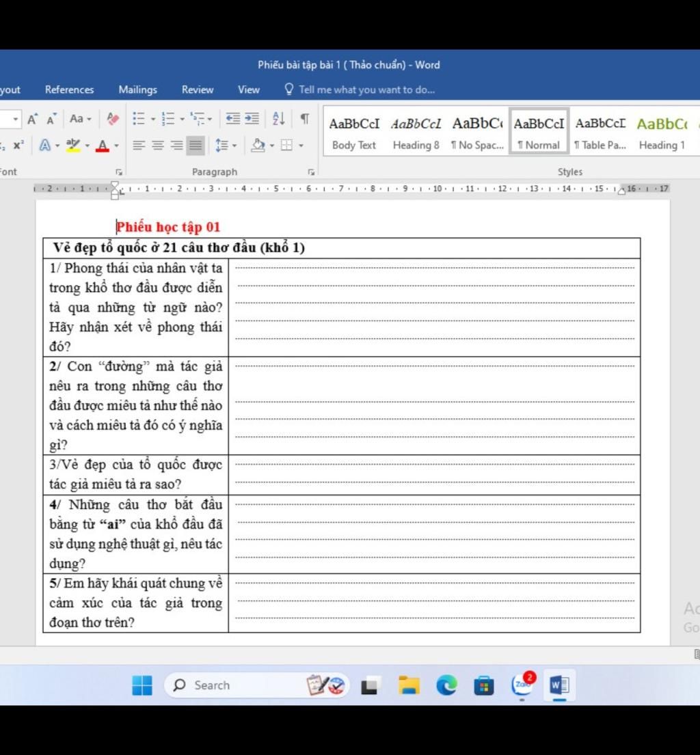The height and width of the screenshot is (755, 700).
Task: Click the Increase Font Size icon
Action: [32, 119]
